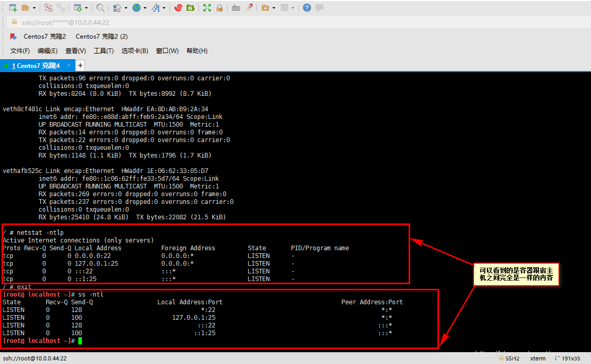The width and height of the screenshot is (591, 364).
Task: Click 127.0.0.1:25 in netstat output
Action: 96,264
